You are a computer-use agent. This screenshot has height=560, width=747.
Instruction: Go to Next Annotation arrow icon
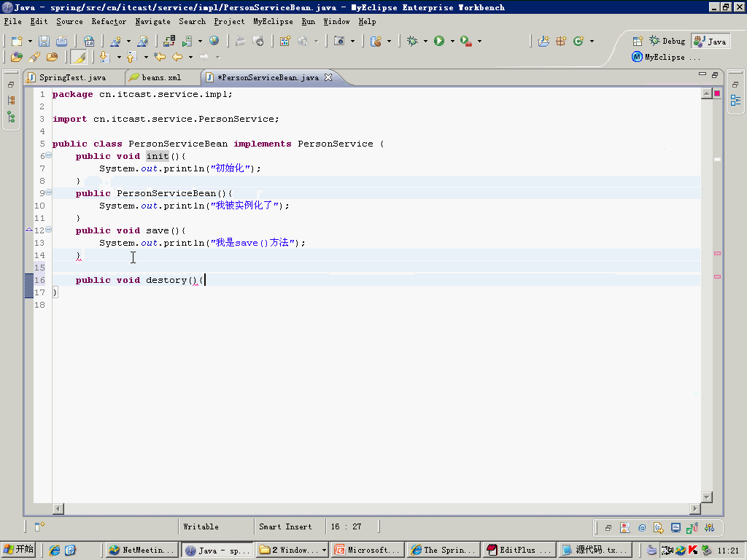click(104, 57)
